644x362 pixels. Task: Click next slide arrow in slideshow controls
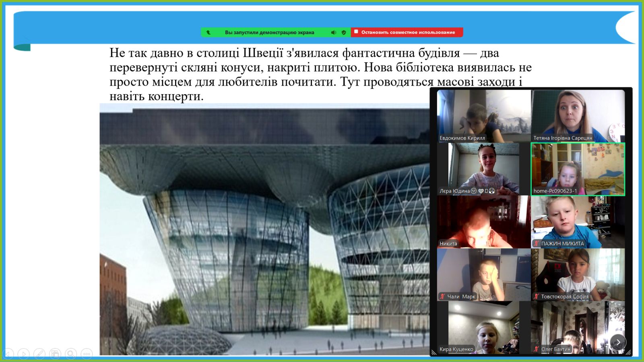[24, 354]
